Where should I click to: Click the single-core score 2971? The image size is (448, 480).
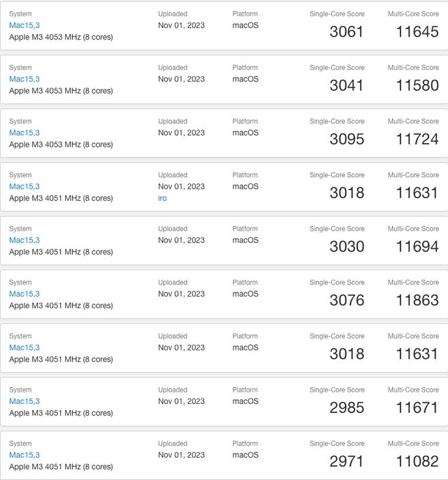click(347, 462)
